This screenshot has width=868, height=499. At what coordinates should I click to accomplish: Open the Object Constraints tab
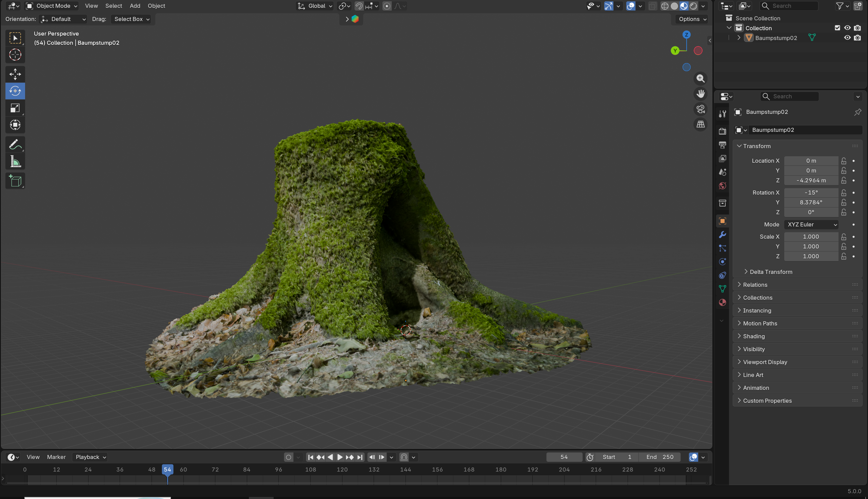tap(722, 275)
